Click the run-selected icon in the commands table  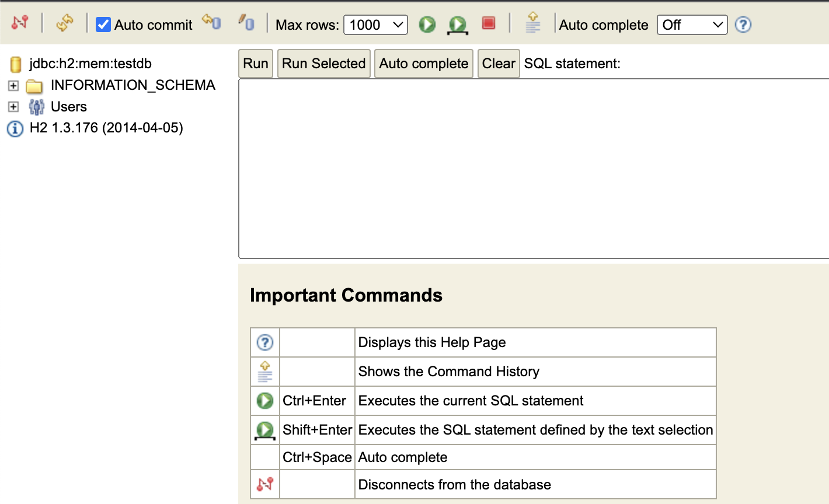pyautogui.click(x=265, y=430)
